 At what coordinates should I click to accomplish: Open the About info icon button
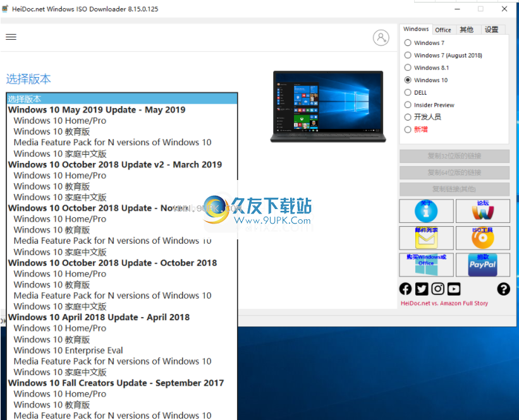pos(426,211)
